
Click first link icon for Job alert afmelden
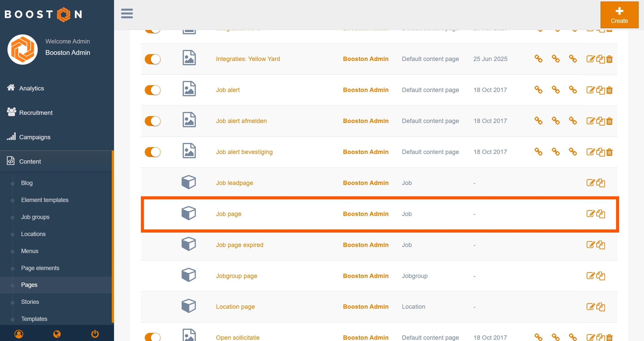538,121
